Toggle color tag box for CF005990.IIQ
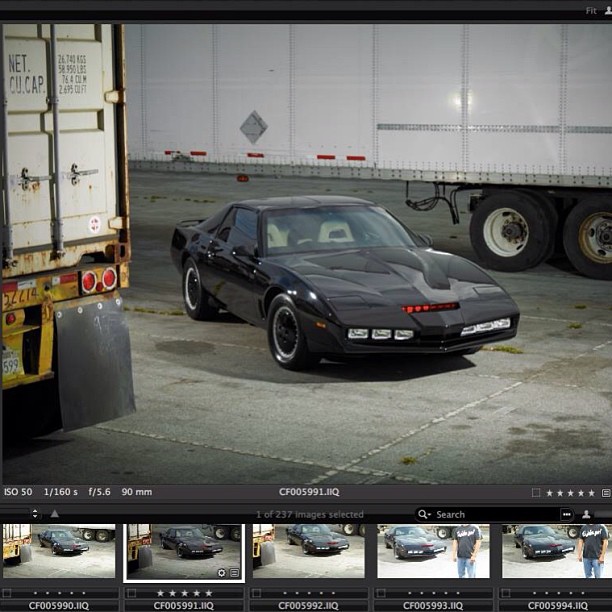The image size is (612, 612). click(x=7, y=593)
